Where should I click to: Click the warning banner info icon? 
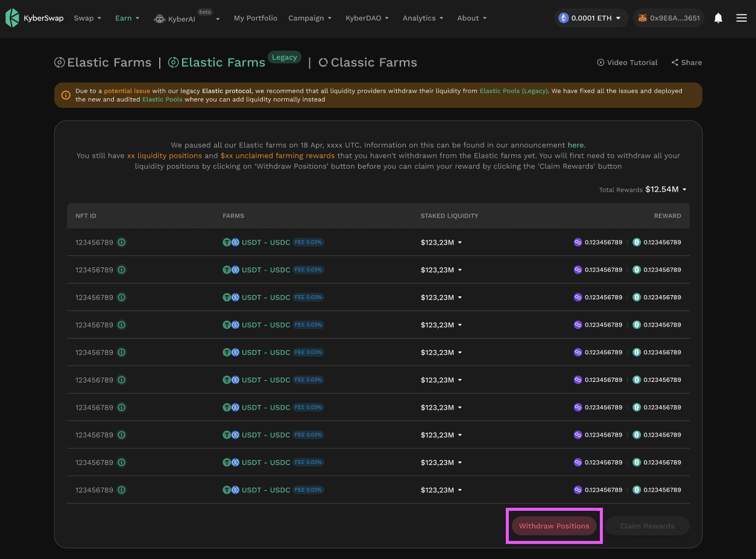(66, 95)
